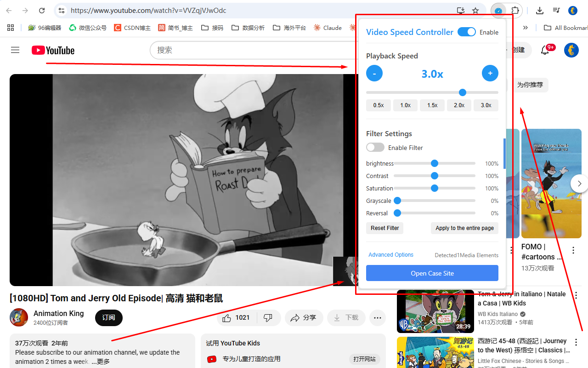Set speed with the 2.0x preset
Screen dimensions: 588x368
pos(459,105)
